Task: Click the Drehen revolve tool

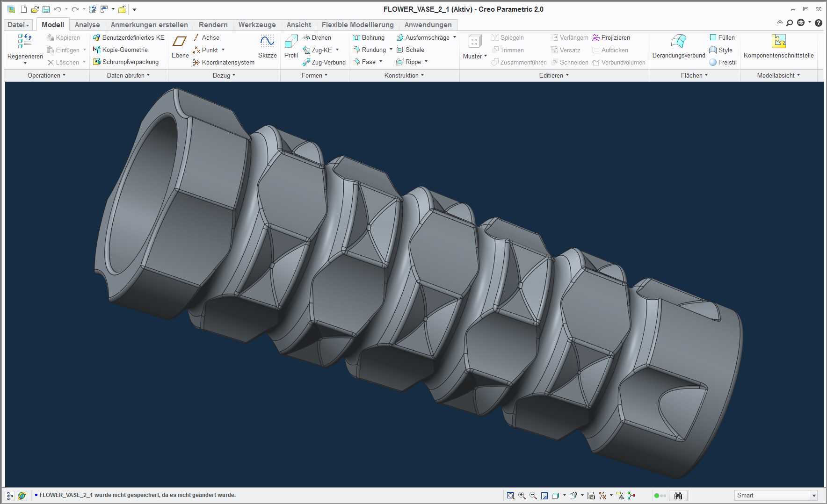Action: (x=317, y=37)
